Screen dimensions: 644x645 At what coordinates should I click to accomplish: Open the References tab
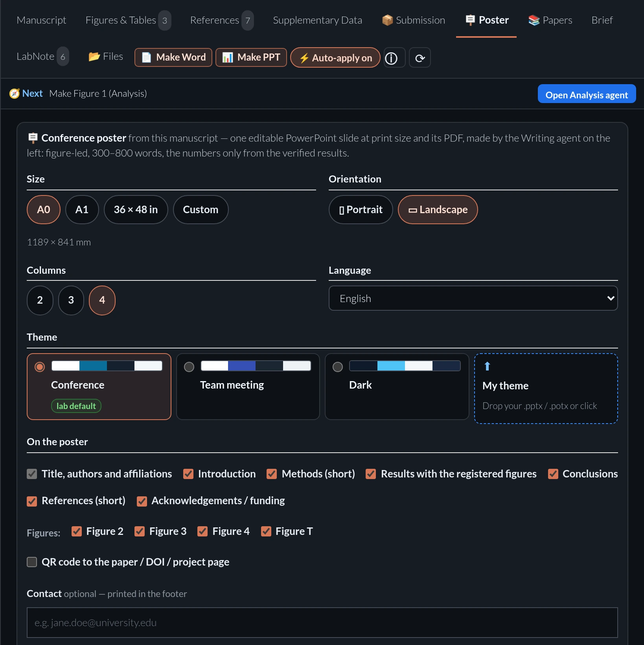click(x=222, y=20)
